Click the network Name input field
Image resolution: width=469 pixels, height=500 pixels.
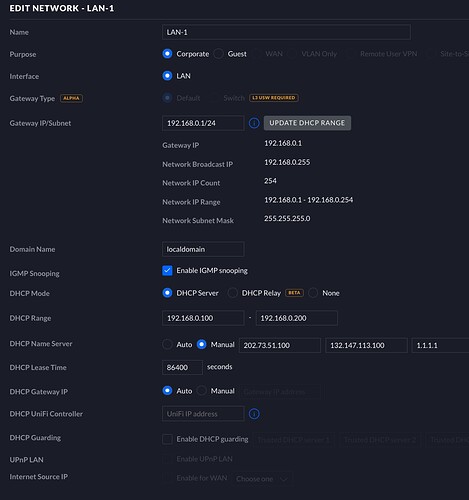tap(286, 32)
